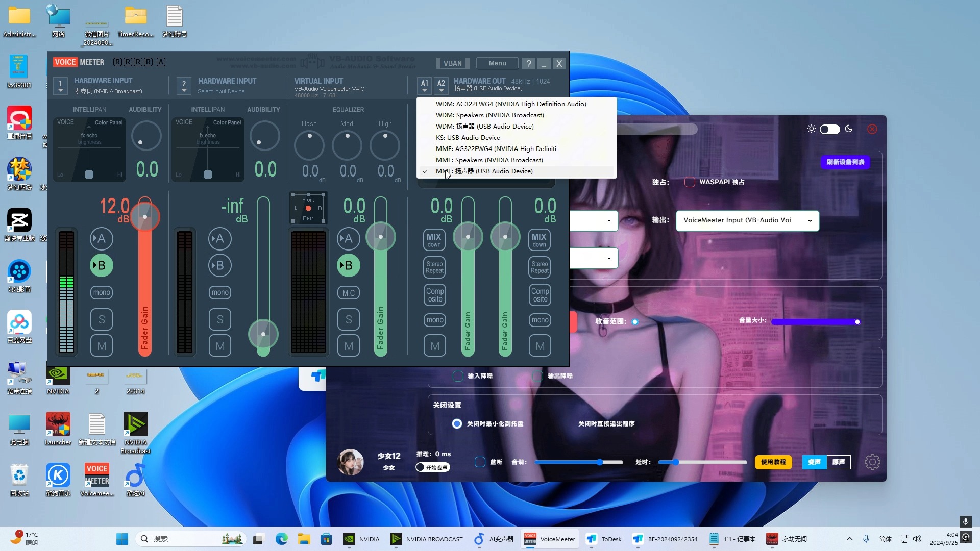980x551 pixels.
Task: Click the red Fader Gain knob on input 1
Action: [145, 217]
